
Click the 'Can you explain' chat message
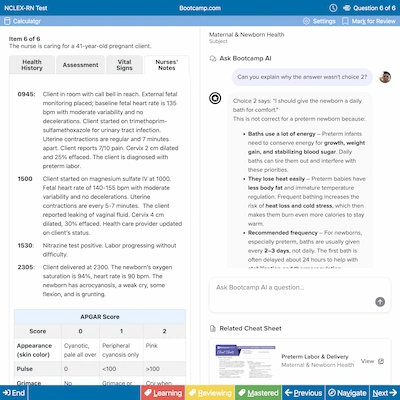point(302,77)
